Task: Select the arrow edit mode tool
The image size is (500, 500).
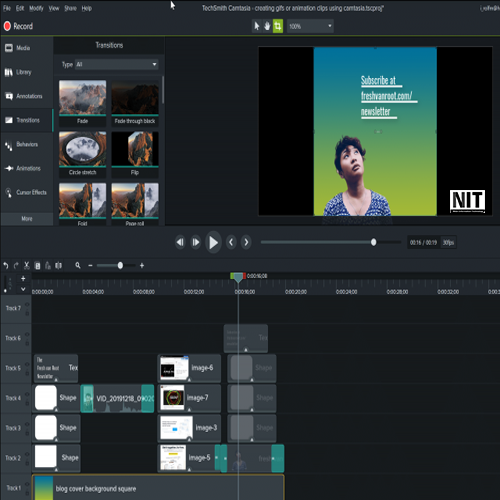Action: tap(257, 26)
